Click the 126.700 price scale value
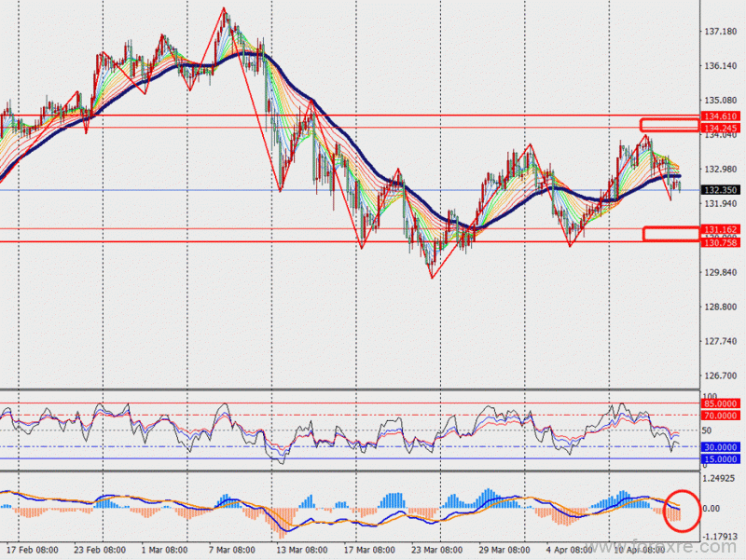 [720, 376]
